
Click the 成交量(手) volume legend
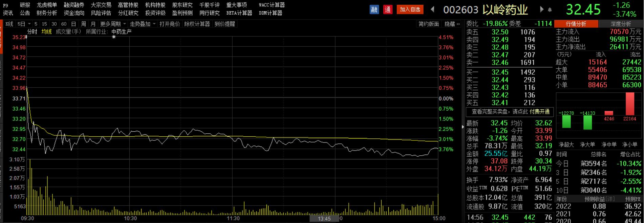pyautogui.click(x=68, y=31)
